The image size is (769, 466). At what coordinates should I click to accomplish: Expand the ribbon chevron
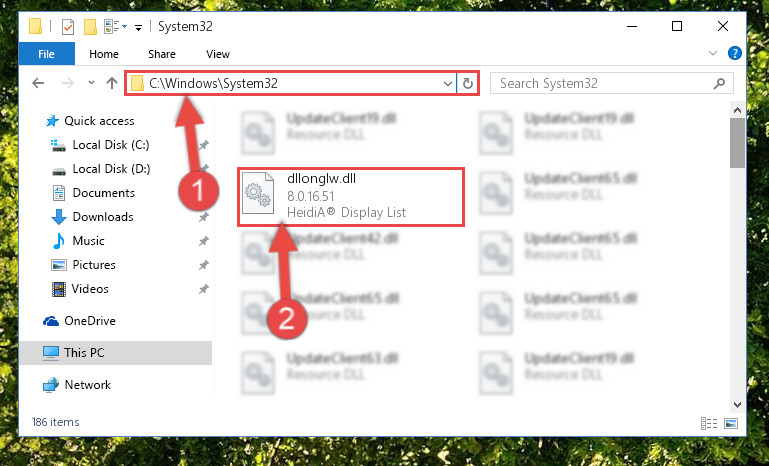point(713,53)
